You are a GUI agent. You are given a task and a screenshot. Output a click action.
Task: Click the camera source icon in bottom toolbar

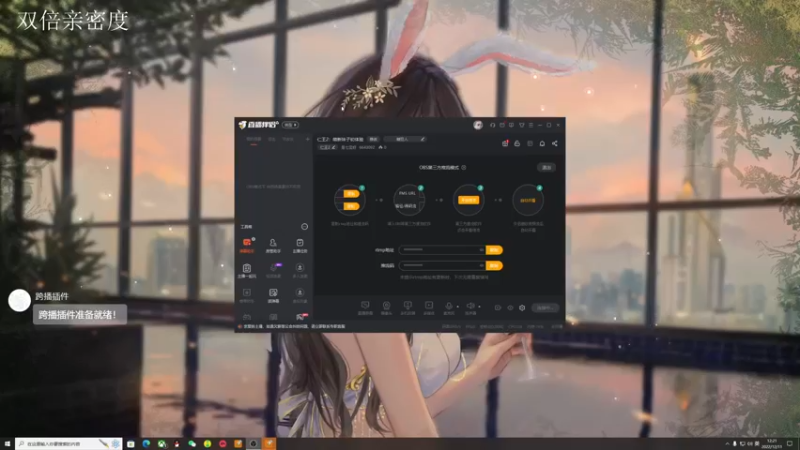point(386,307)
